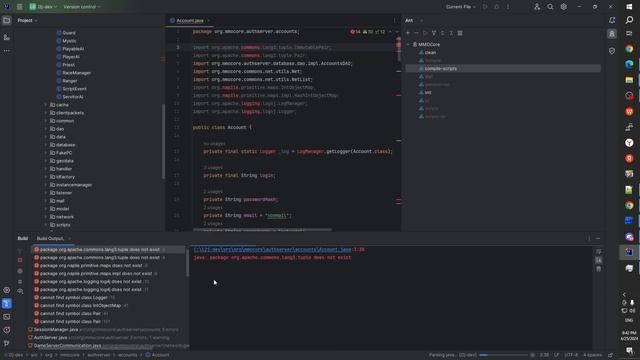
Task: Click the project tree vertical scrollbar
Action: (163, 141)
